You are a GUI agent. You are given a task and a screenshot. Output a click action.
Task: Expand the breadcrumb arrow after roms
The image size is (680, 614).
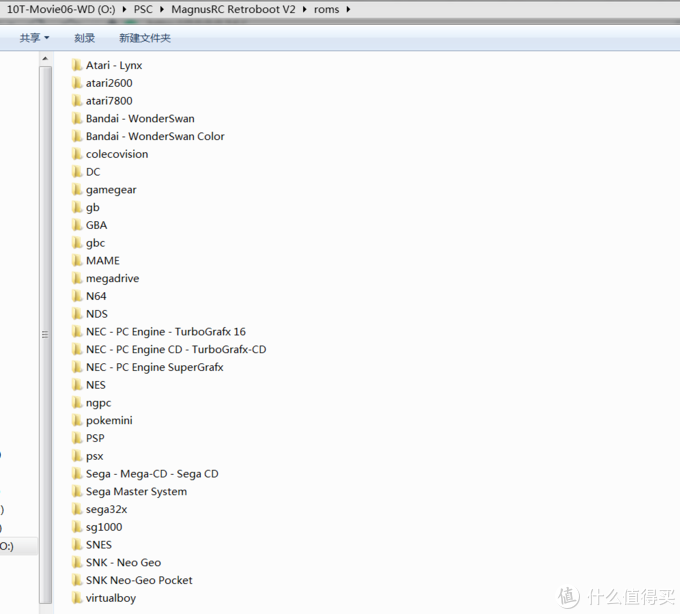(x=348, y=9)
